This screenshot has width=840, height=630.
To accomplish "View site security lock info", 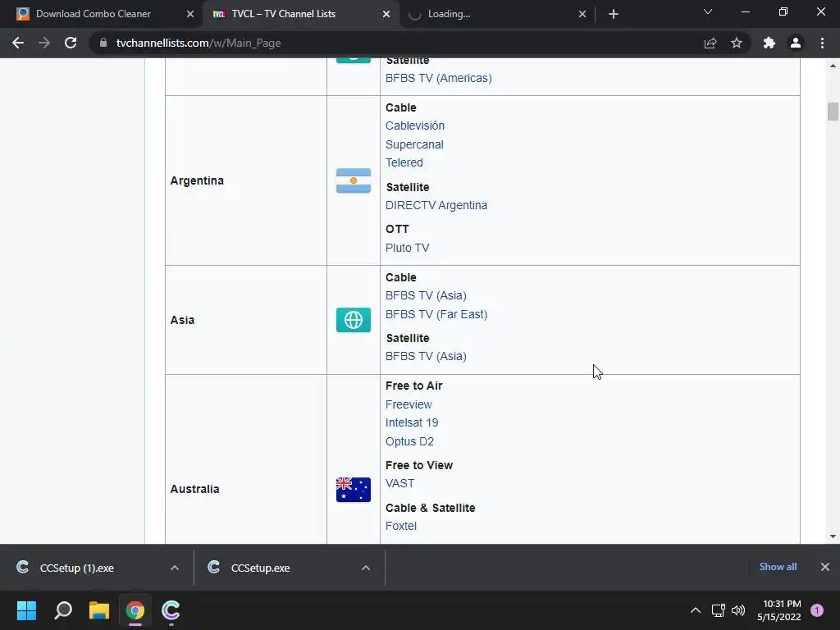I will (103, 43).
